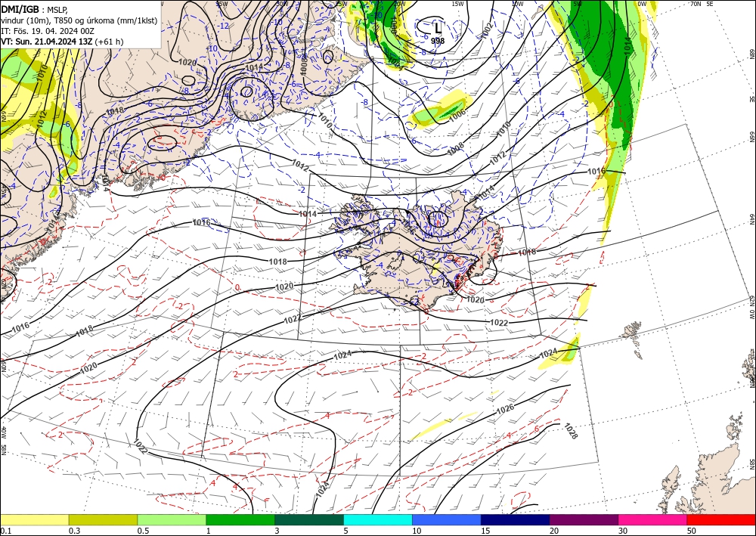This screenshot has height=536, width=756.
Task: Click the "1002" isobar label
Action: [x=485, y=29]
